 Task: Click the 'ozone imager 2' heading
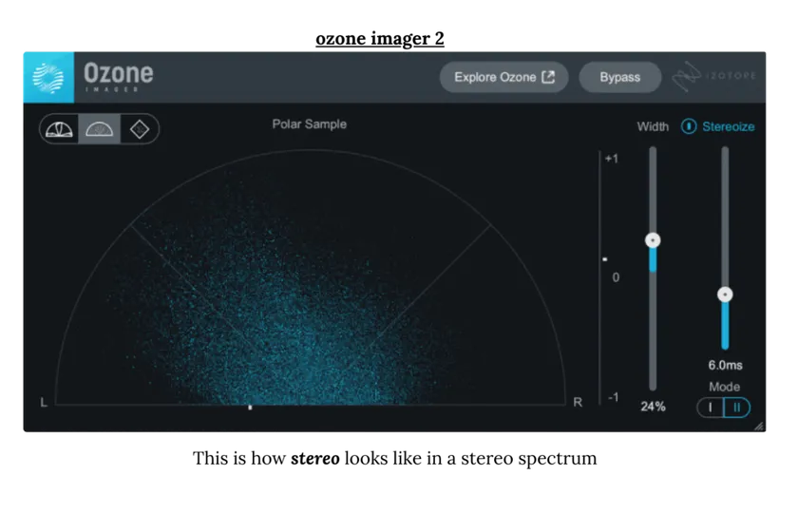380,39
